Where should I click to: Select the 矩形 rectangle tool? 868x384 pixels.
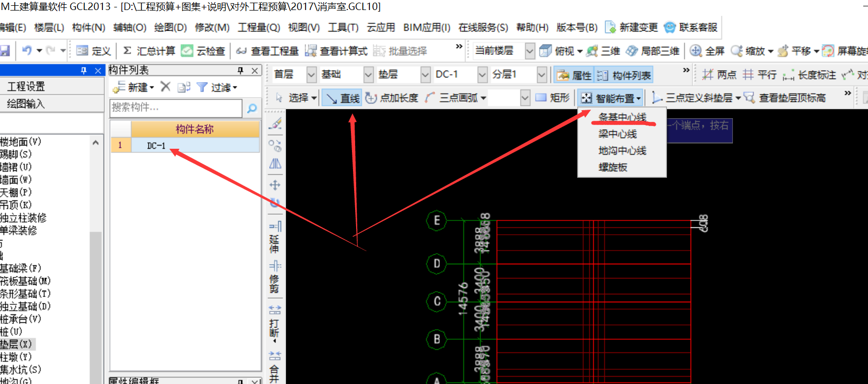pyautogui.click(x=552, y=98)
